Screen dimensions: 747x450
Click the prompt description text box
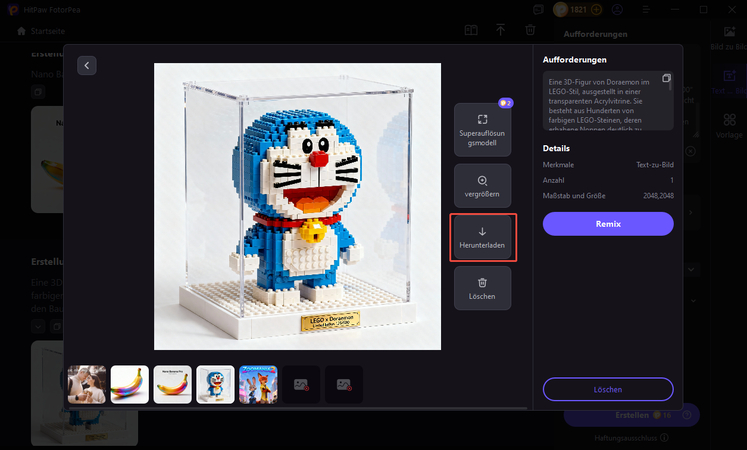tap(602, 101)
